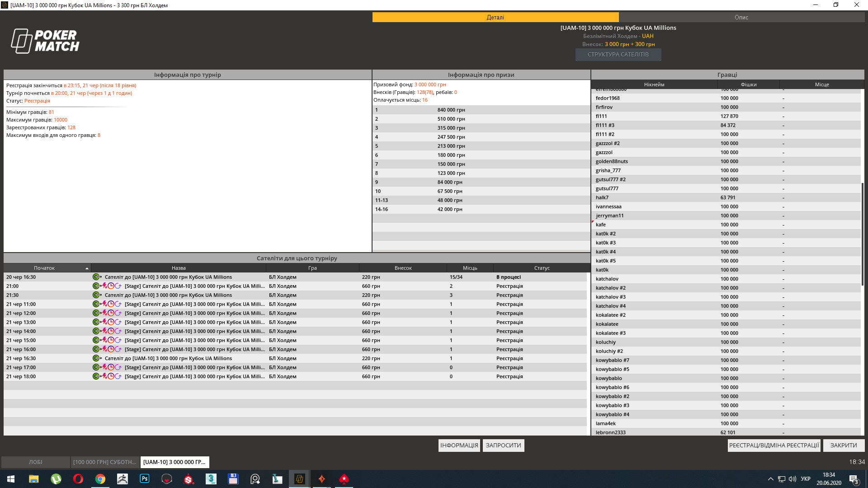Switch to the Опис tab

coord(741,17)
